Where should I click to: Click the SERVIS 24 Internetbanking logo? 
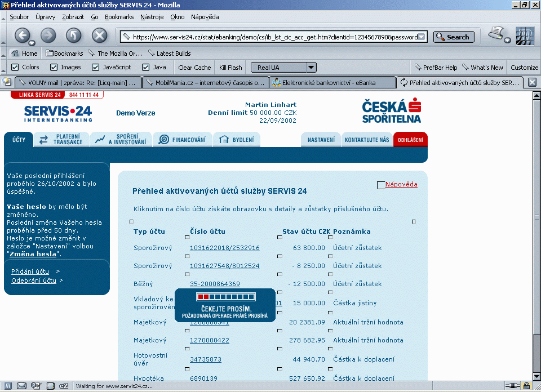click(x=58, y=113)
